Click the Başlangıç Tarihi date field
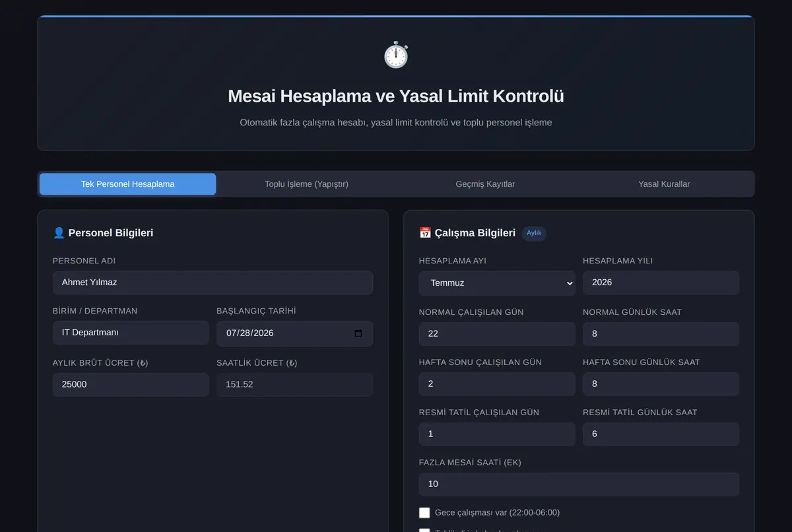The height and width of the screenshot is (532, 792). point(294,333)
